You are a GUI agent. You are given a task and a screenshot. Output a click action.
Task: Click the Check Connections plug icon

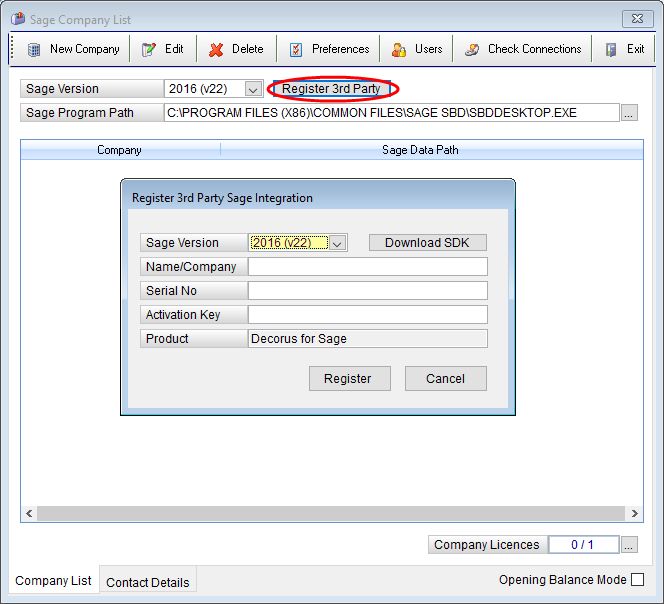click(x=472, y=50)
